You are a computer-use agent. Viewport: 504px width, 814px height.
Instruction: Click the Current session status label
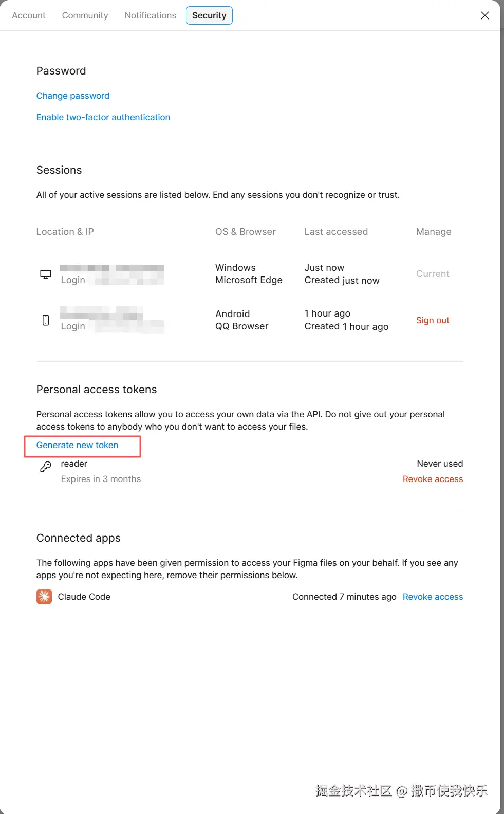click(433, 274)
